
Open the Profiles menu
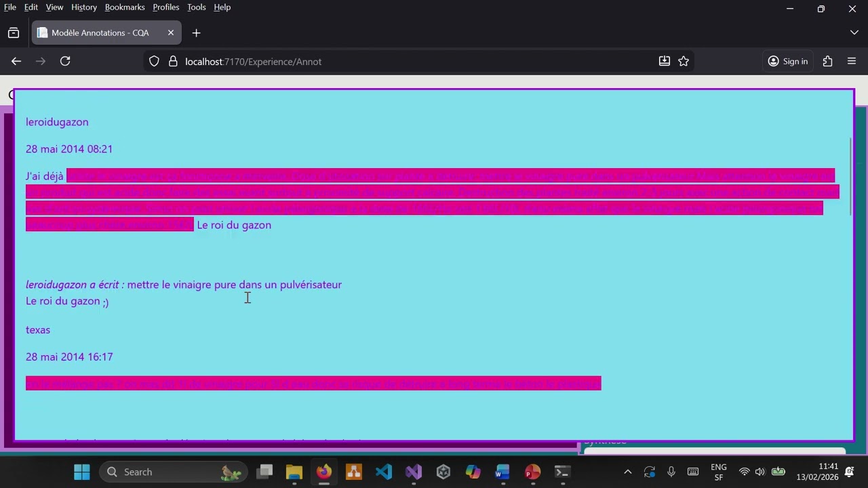pyautogui.click(x=166, y=7)
